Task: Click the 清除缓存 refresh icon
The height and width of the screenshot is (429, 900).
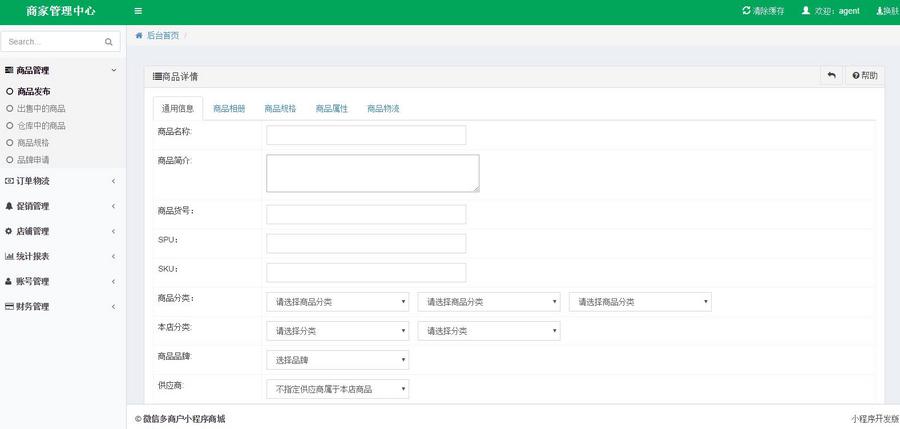Action: (x=746, y=10)
